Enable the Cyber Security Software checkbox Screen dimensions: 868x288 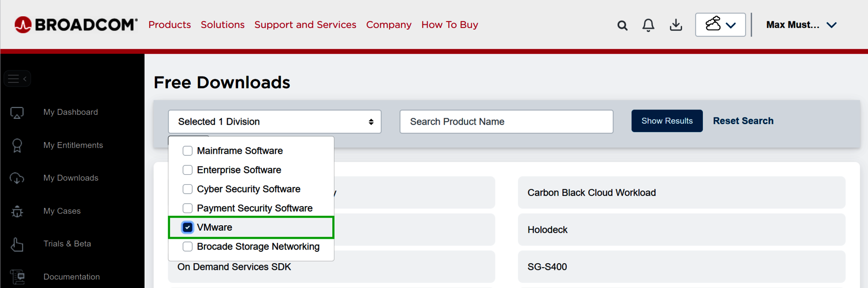tap(188, 189)
